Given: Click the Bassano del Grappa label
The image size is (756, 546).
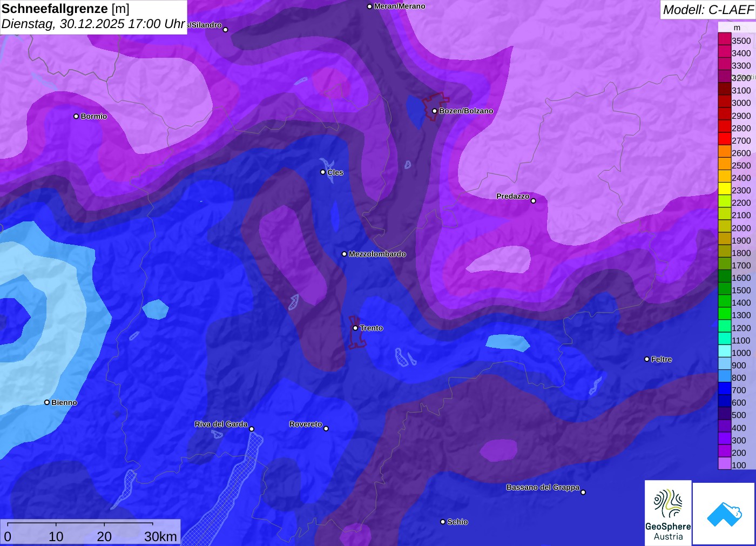Looking at the screenshot, I should (x=543, y=487).
